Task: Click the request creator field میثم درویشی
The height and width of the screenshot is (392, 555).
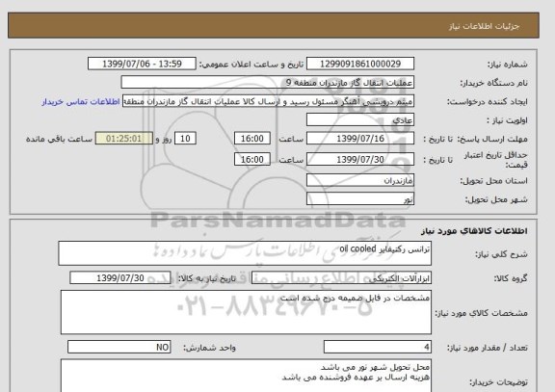Action: [268, 101]
